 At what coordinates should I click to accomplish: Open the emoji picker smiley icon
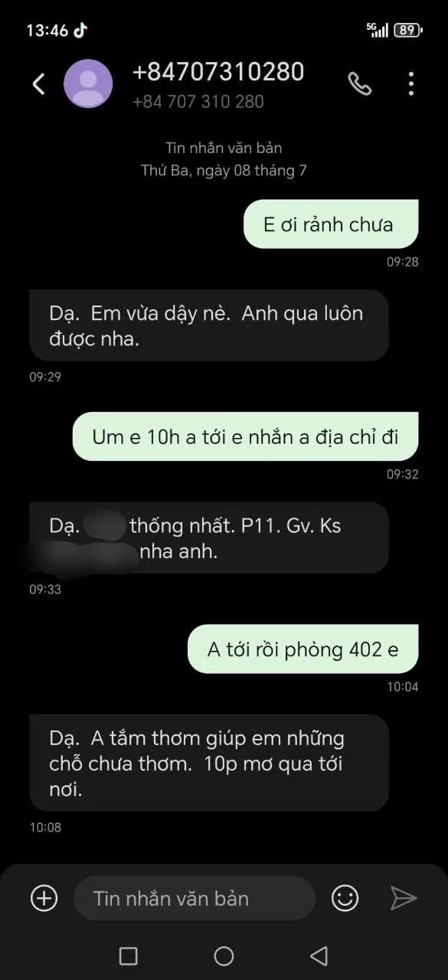pyautogui.click(x=345, y=897)
